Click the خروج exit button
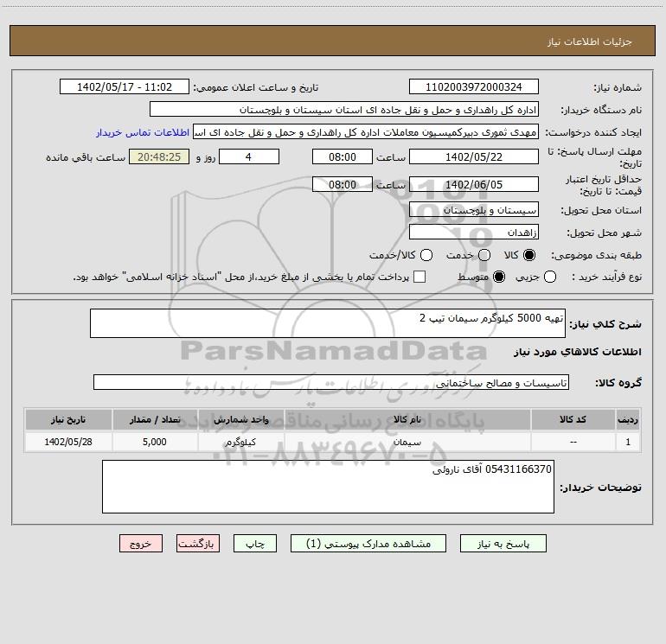The height and width of the screenshot is (644, 666). tap(141, 544)
